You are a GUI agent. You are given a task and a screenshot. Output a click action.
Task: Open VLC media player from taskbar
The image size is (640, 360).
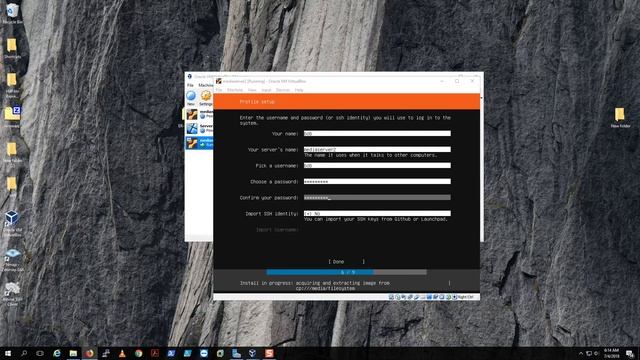[x=122, y=353]
